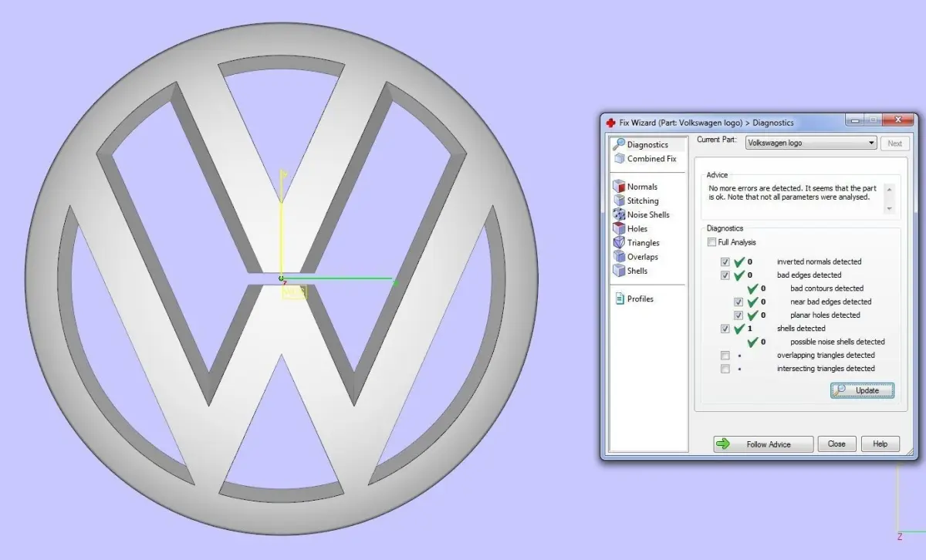Click the 'bad contours detected' text

click(x=826, y=288)
